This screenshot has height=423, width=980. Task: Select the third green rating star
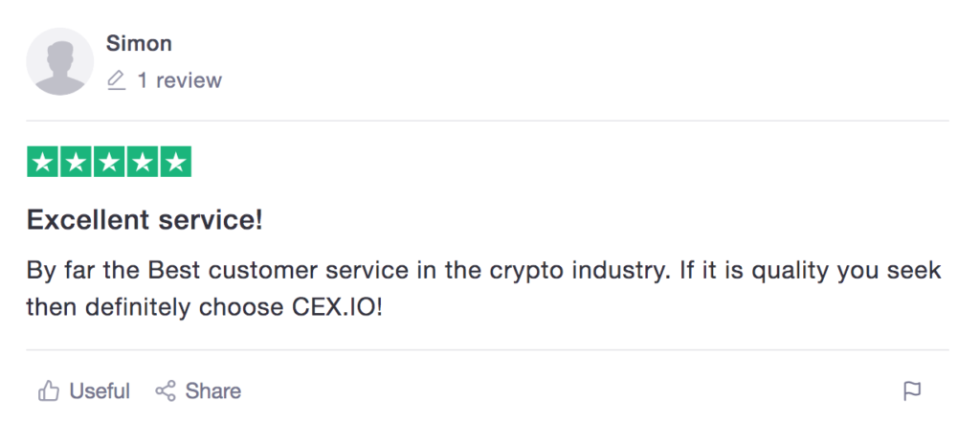pos(109,162)
